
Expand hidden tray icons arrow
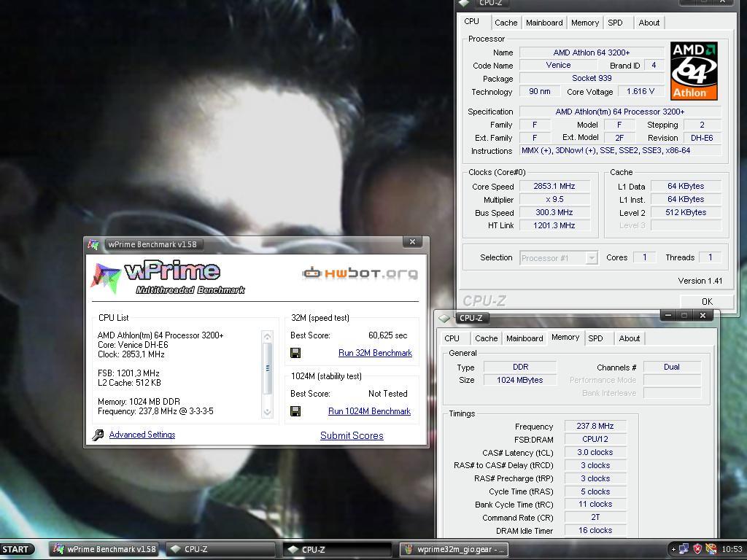[x=673, y=549]
